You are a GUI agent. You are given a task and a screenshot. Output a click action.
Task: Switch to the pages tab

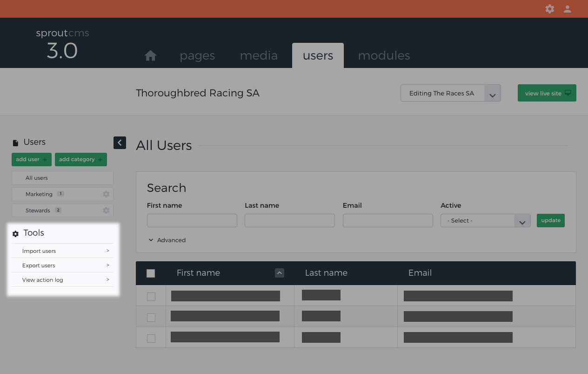(197, 56)
